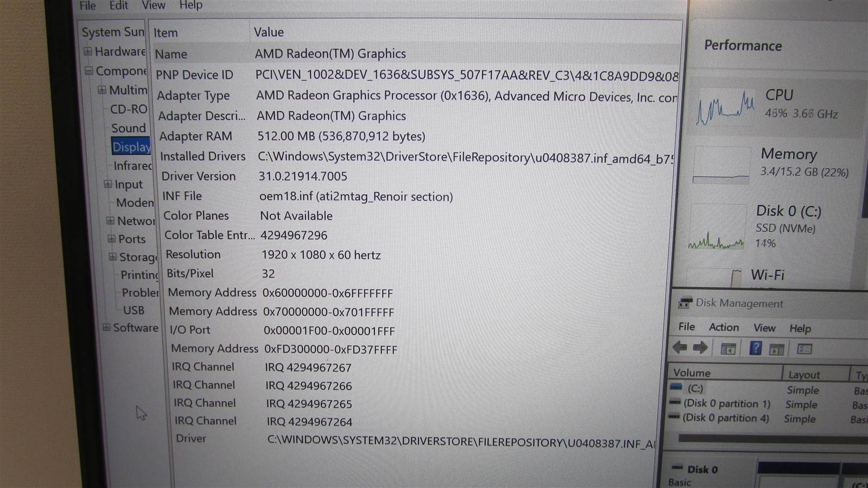Click the Disk Management title icon

click(x=685, y=303)
